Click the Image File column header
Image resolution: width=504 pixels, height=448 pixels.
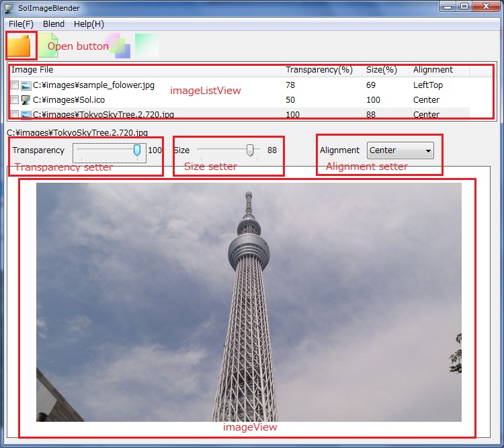pyautogui.click(x=144, y=70)
